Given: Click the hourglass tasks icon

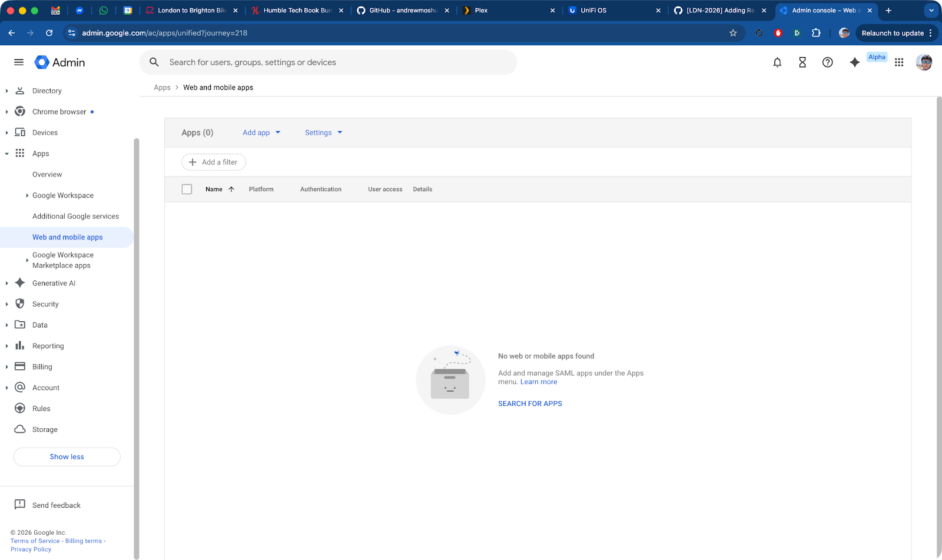Looking at the screenshot, I should click(x=802, y=62).
